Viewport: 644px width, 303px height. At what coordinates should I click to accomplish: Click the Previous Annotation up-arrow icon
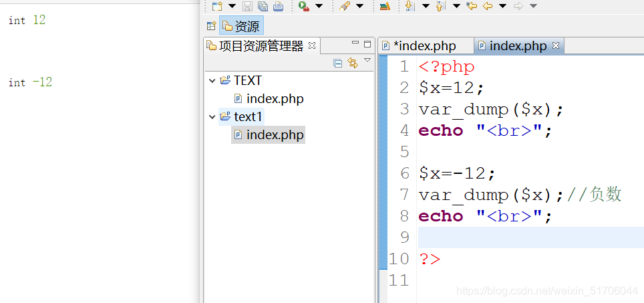click(x=441, y=6)
